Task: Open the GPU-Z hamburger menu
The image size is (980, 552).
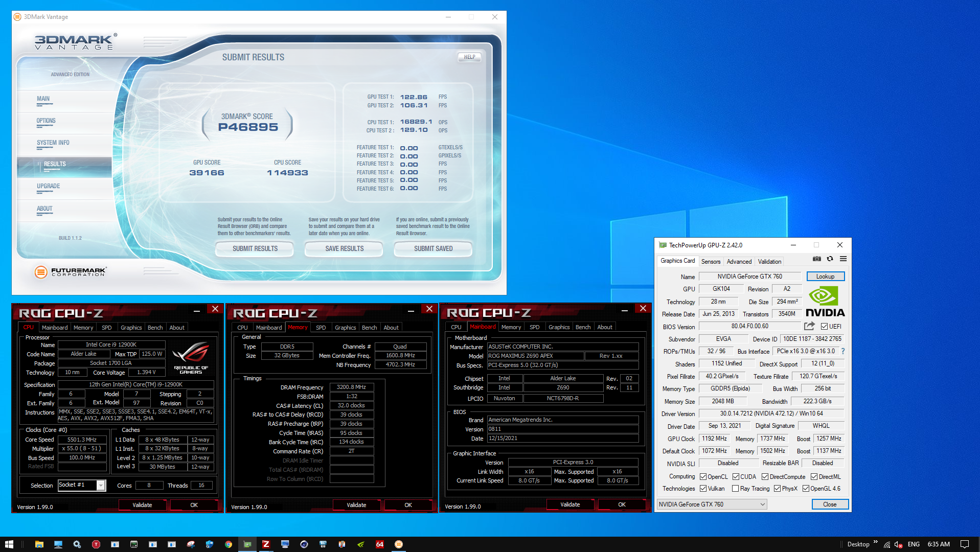Action: tap(844, 259)
